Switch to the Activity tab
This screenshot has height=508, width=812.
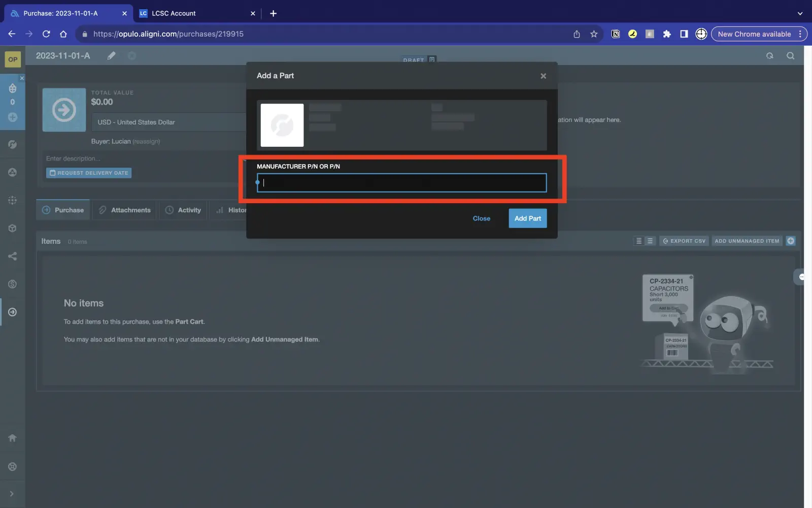point(183,210)
